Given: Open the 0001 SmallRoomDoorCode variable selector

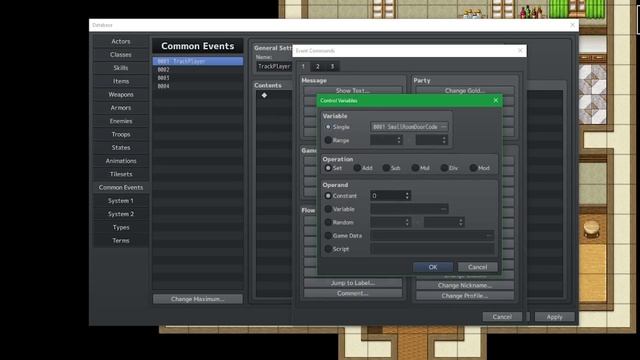Looking at the screenshot, I should coord(409,127).
